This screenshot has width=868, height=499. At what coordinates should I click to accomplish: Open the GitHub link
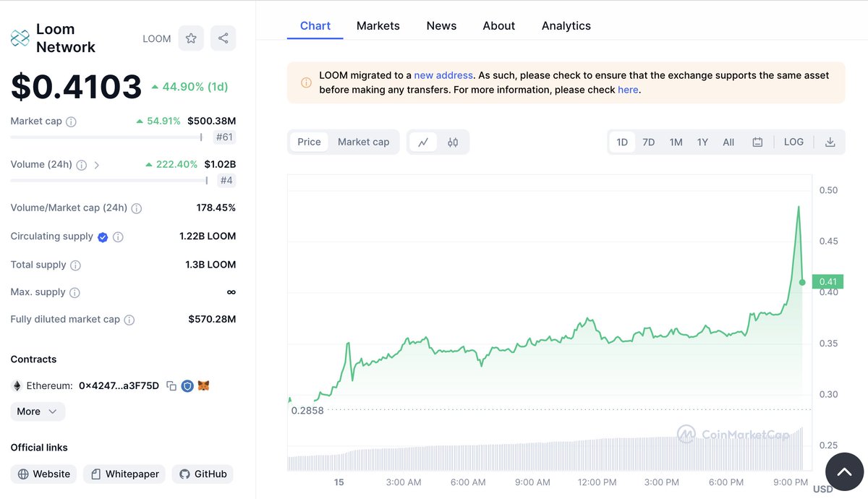point(203,474)
